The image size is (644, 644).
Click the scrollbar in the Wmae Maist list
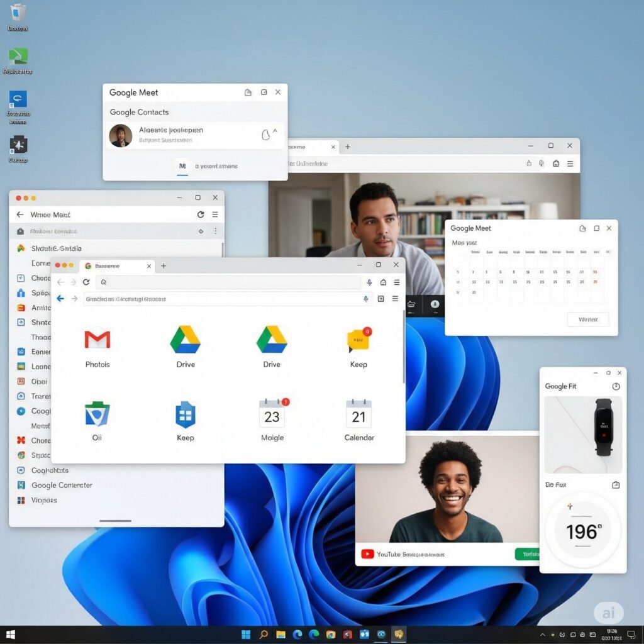[223, 250]
